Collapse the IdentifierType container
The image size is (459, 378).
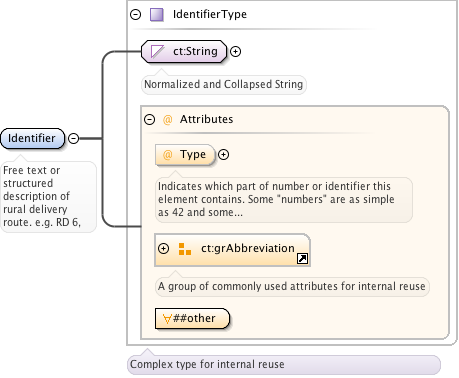135,15
